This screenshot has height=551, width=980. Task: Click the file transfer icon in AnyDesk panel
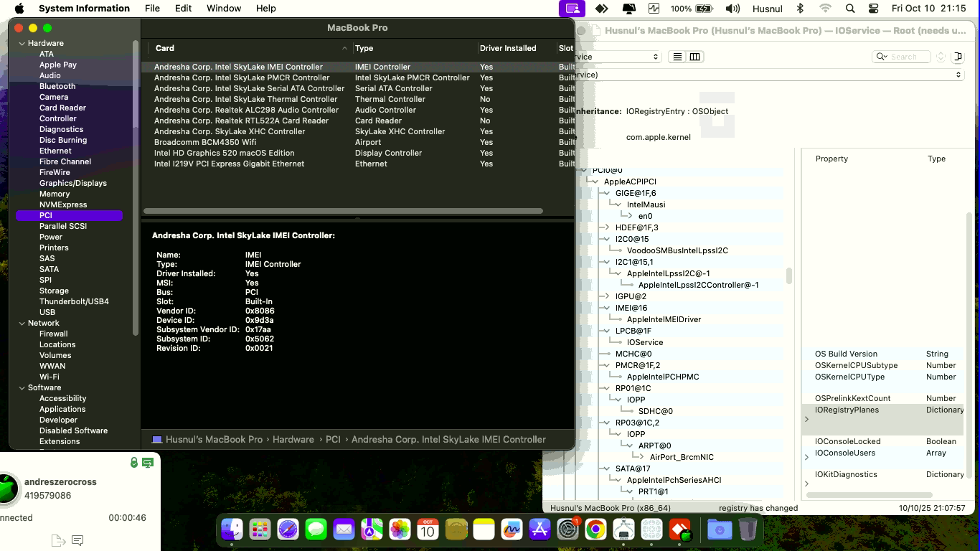coord(58,540)
